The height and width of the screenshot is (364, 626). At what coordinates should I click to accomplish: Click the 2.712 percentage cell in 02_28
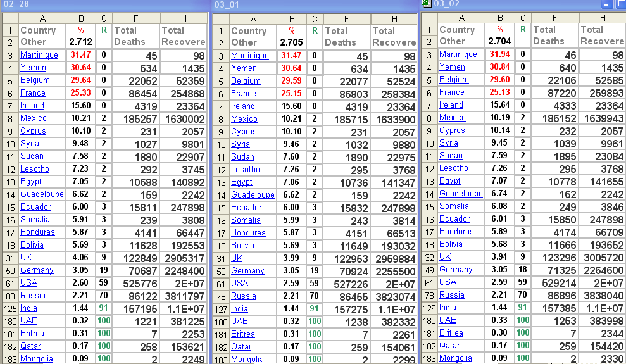tap(80, 42)
